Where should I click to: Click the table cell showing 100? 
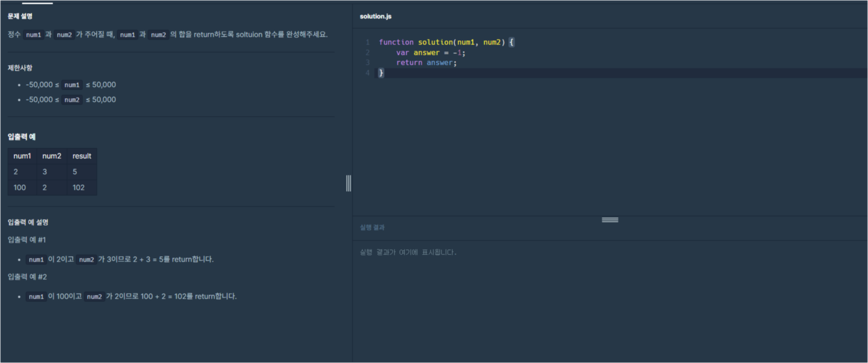coord(22,187)
